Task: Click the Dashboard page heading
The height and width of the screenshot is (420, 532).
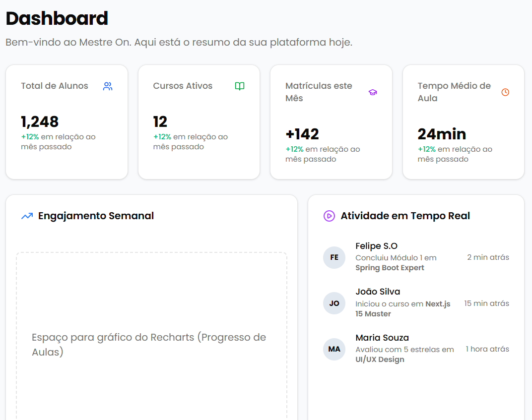Action: tap(56, 18)
